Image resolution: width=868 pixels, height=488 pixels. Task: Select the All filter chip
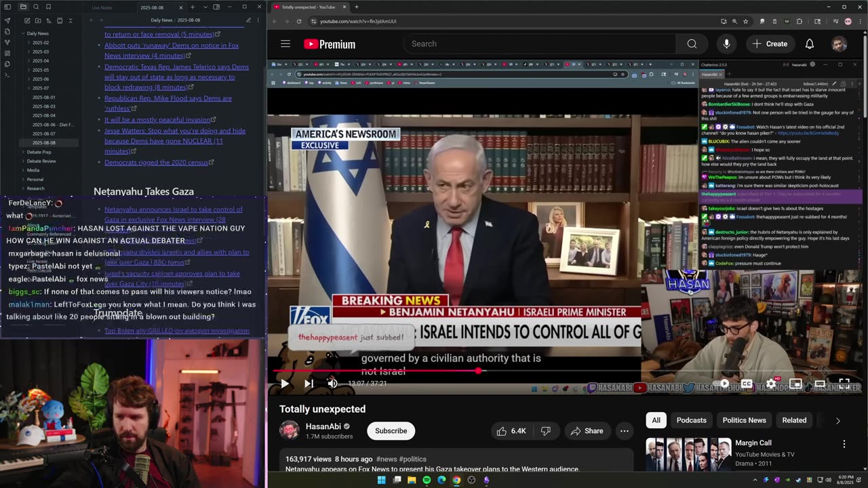click(656, 420)
